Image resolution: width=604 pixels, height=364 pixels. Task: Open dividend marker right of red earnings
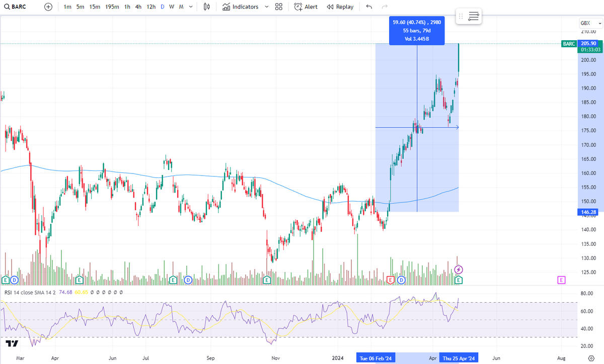click(402, 279)
